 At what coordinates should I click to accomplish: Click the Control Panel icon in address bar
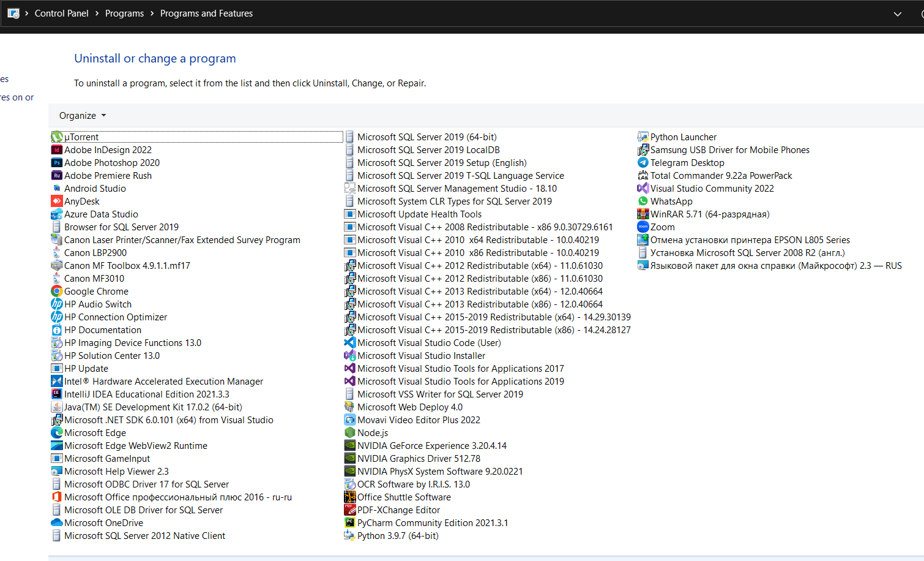pyautogui.click(x=13, y=13)
